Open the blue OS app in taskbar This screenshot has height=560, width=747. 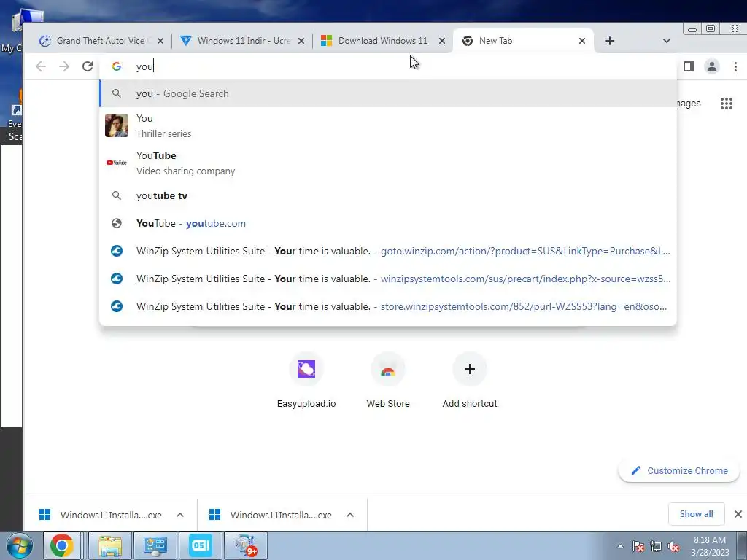200,545
